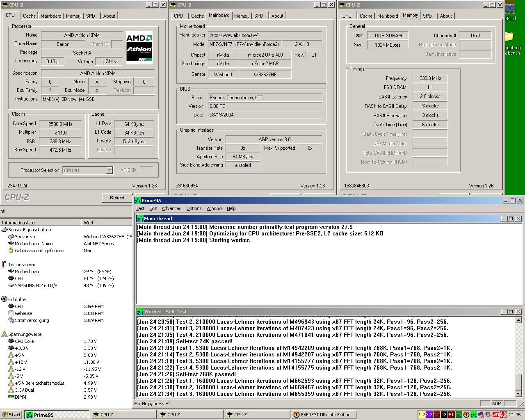Click the Worker window scrollbar down arrow
This screenshot has width=525, height=420.
518,394
